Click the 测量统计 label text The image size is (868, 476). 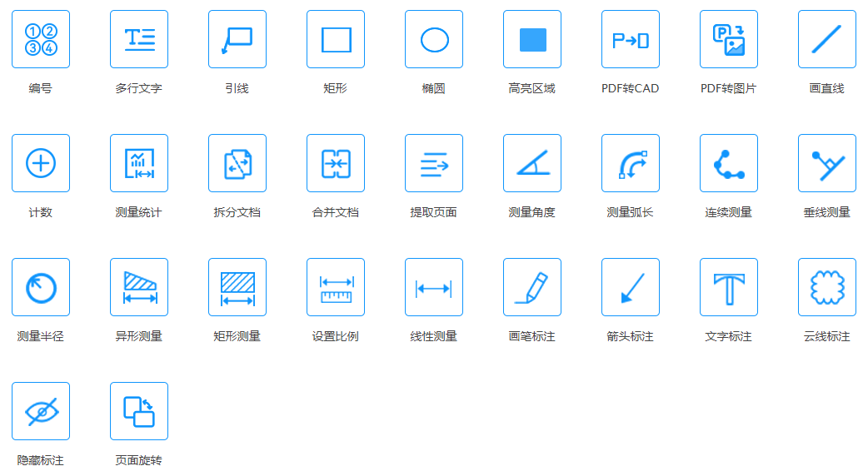pos(139,212)
